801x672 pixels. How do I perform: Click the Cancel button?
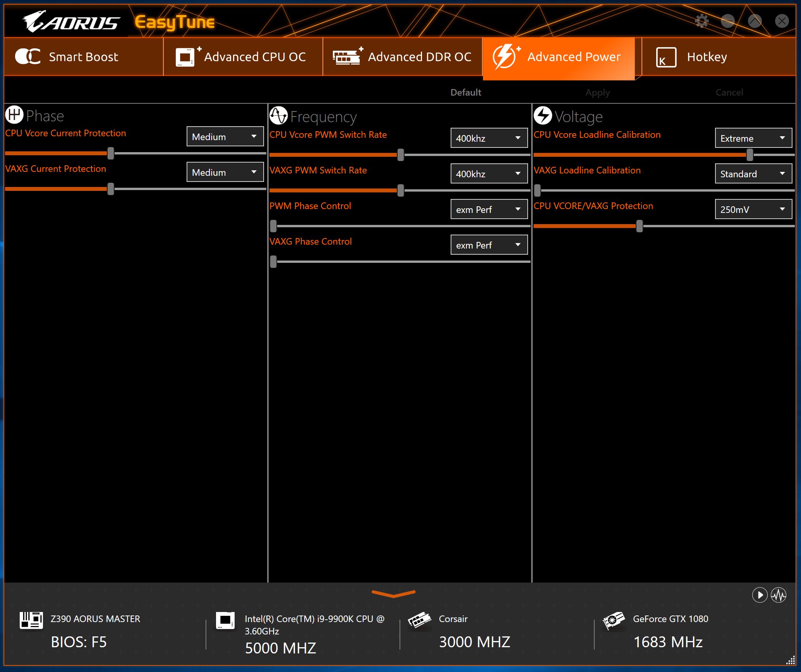tap(729, 93)
